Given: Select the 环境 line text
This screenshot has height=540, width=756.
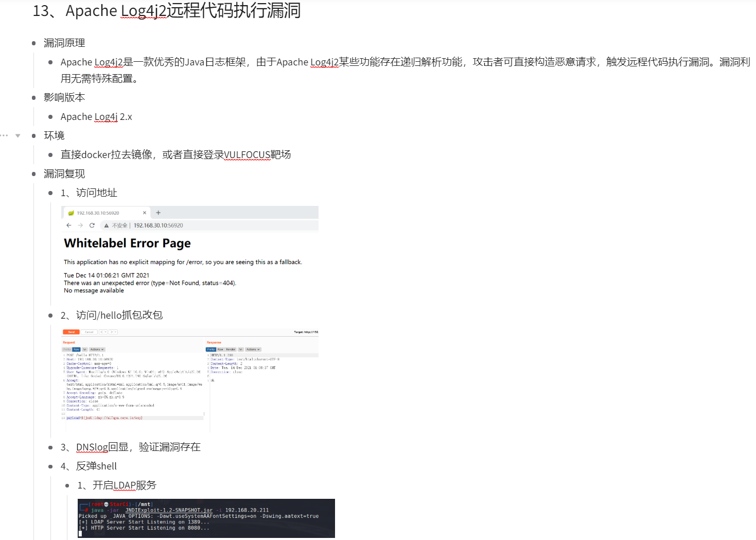Looking at the screenshot, I should pyautogui.click(x=54, y=135).
